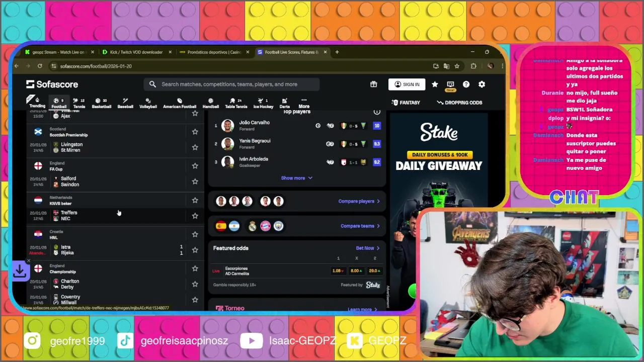Open favorites star in Sofascore header
Screen dimensions: 644x362
tap(435, 84)
